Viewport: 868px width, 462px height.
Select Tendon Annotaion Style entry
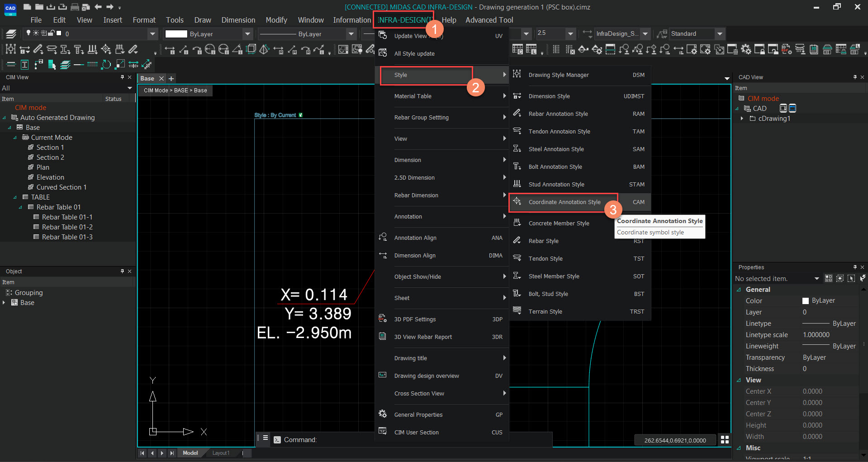(x=580, y=131)
